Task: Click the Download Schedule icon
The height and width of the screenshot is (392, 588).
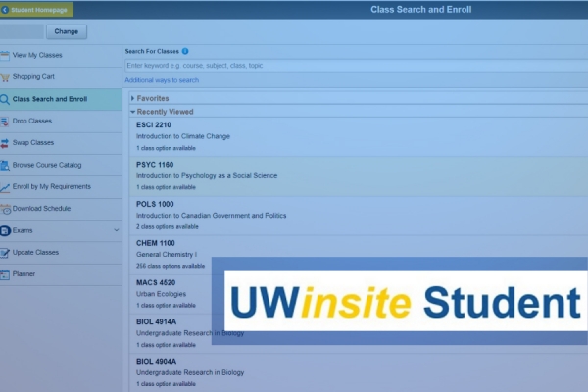Action: coord(6,209)
